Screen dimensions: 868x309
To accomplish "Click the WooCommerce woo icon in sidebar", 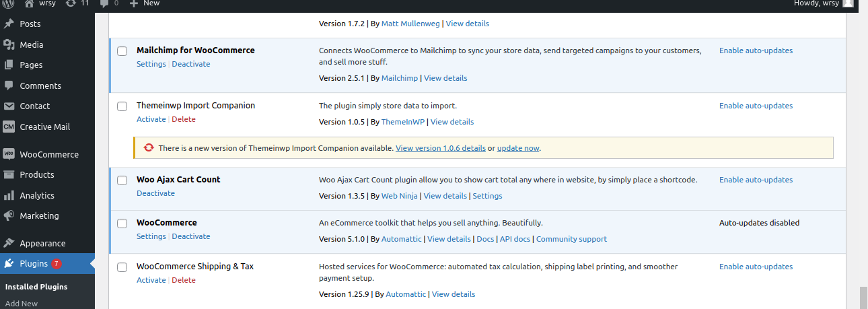I will point(9,154).
